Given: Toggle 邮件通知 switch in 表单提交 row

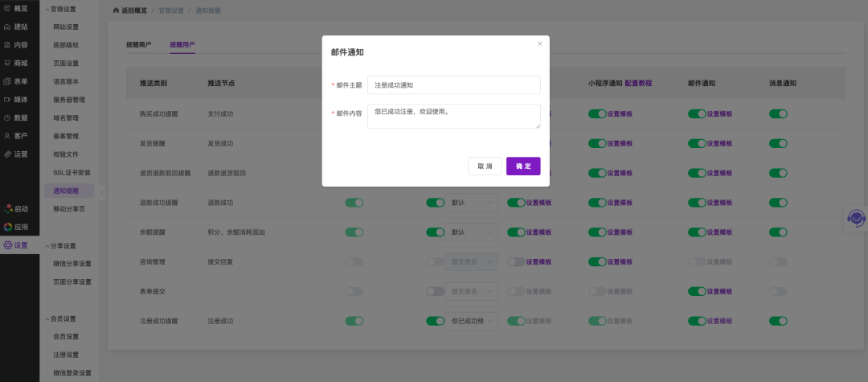Looking at the screenshot, I should [x=696, y=291].
